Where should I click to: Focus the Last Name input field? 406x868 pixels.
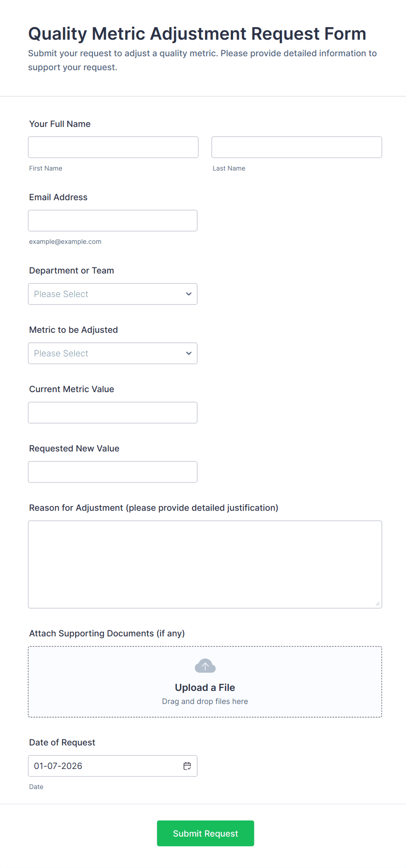296,147
